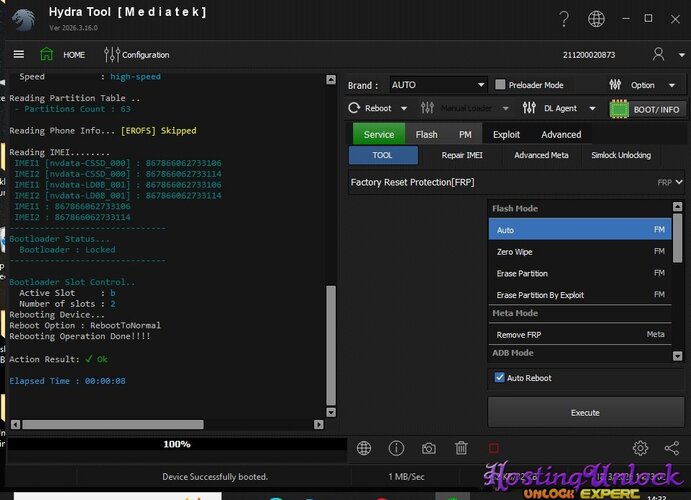Click the globe icon in title bar
This screenshot has height=500, width=691.
coord(596,19)
